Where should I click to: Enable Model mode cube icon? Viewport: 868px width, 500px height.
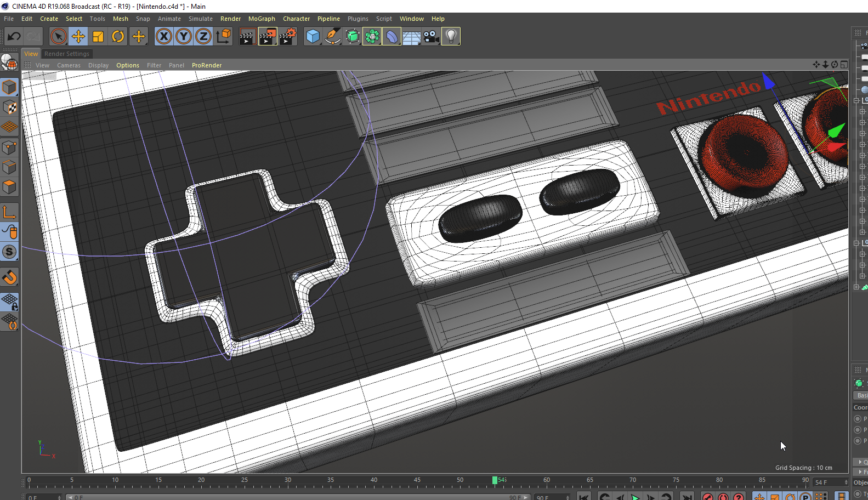9,87
